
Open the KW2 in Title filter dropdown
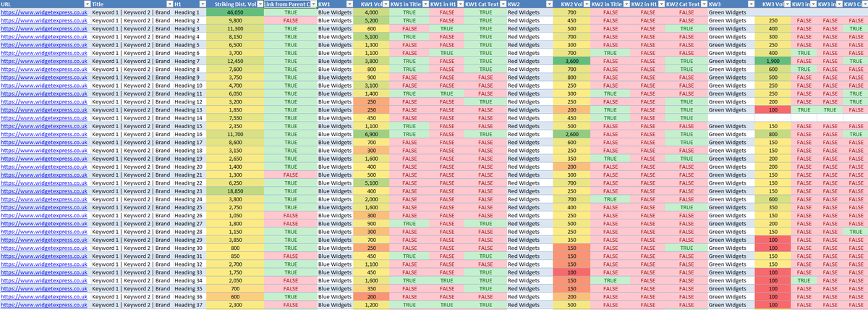[x=625, y=4]
